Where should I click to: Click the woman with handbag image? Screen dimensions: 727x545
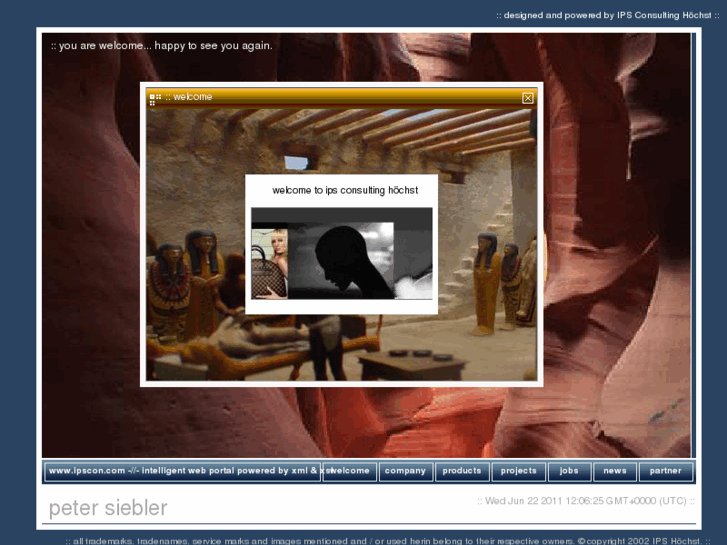point(269,264)
